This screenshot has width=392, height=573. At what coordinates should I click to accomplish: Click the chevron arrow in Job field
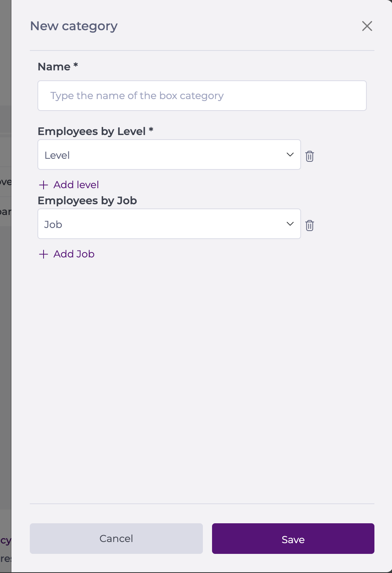290,224
